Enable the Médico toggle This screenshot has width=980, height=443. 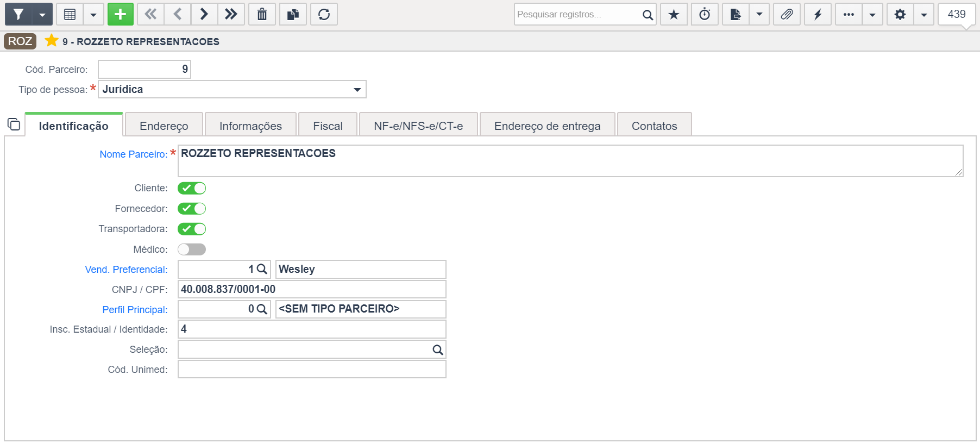(x=192, y=249)
